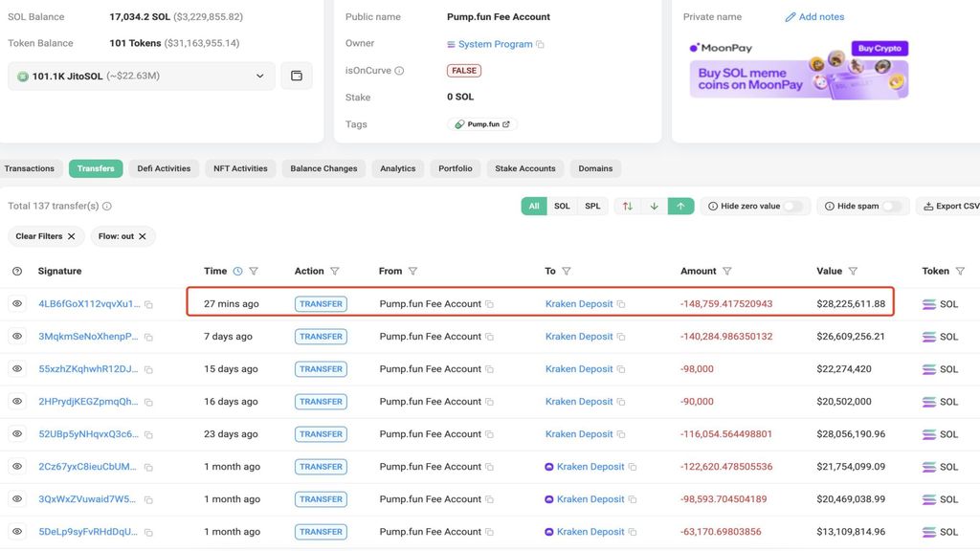Toggle eye icon for 3MqkmSeNoXhenpP row
The width and height of the screenshot is (980, 551).
click(17, 336)
